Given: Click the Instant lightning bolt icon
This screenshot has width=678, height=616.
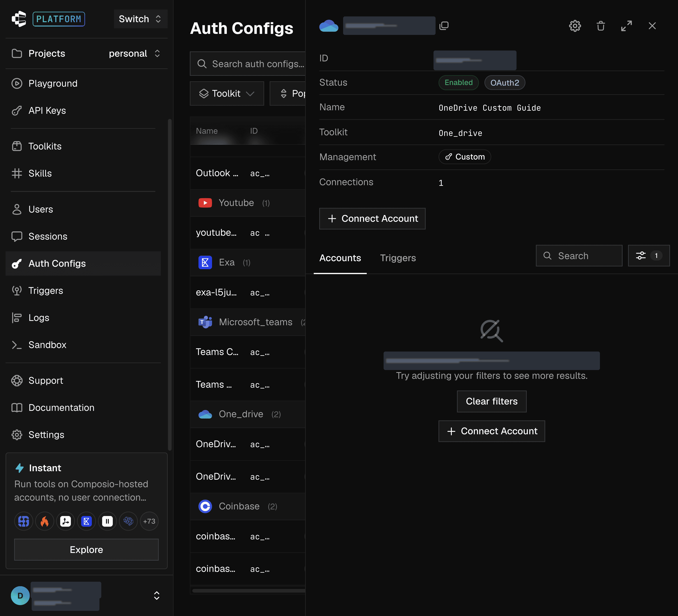Looking at the screenshot, I should click(x=20, y=468).
